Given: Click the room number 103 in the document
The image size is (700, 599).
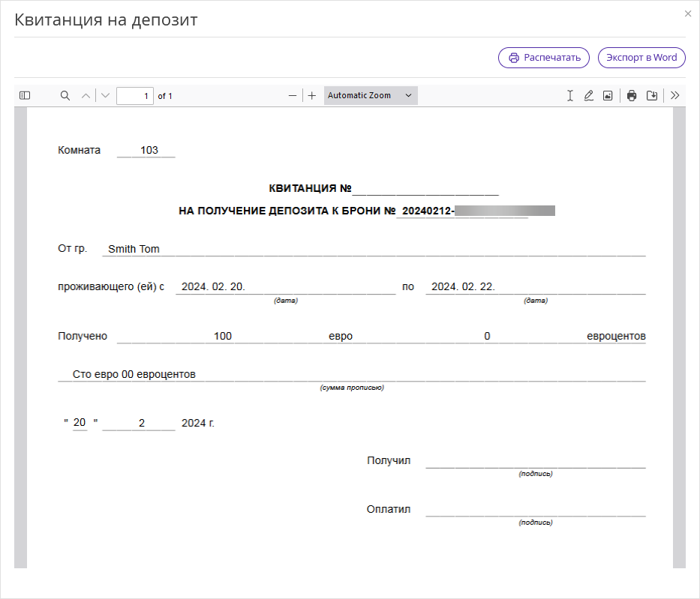Looking at the screenshot, I should click(x=149, y=150).
